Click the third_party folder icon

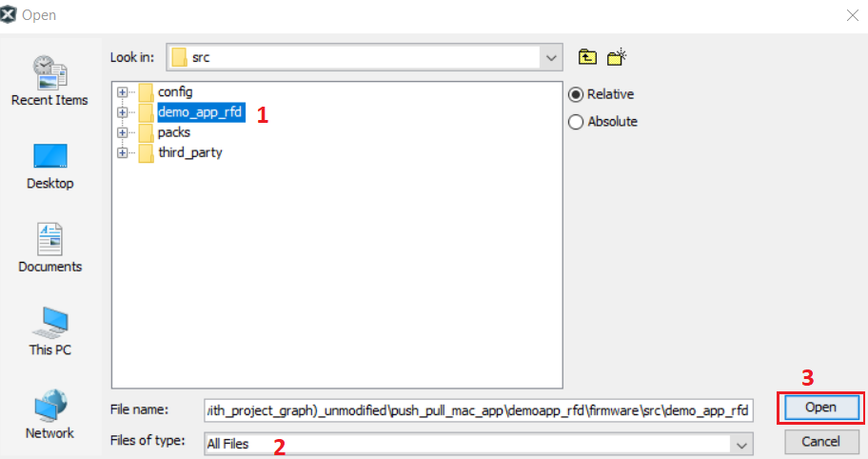coord(147,153)
